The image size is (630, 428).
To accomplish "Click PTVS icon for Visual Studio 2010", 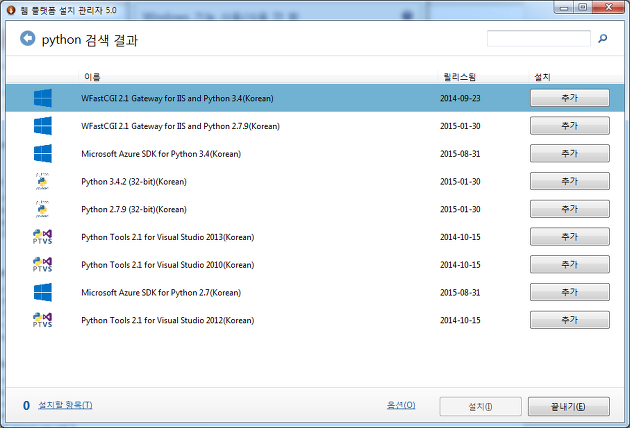I will (42, 264).
